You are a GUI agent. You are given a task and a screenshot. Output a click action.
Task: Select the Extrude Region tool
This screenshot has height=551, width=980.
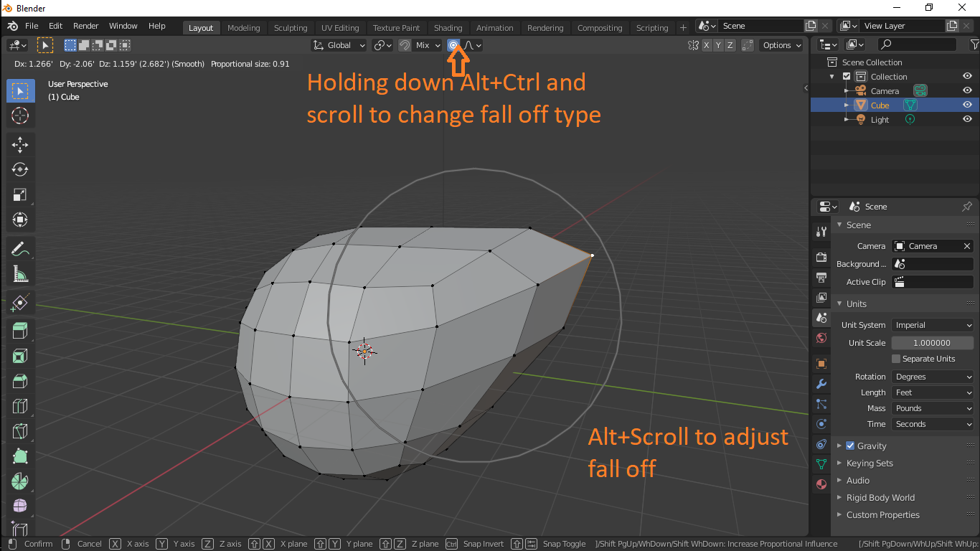tap(20, 331)
